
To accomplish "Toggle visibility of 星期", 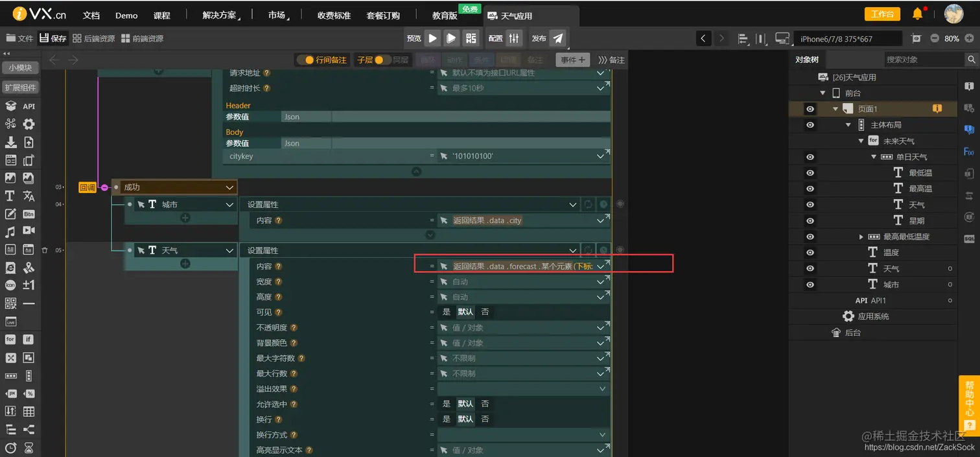I will (810, 220).
